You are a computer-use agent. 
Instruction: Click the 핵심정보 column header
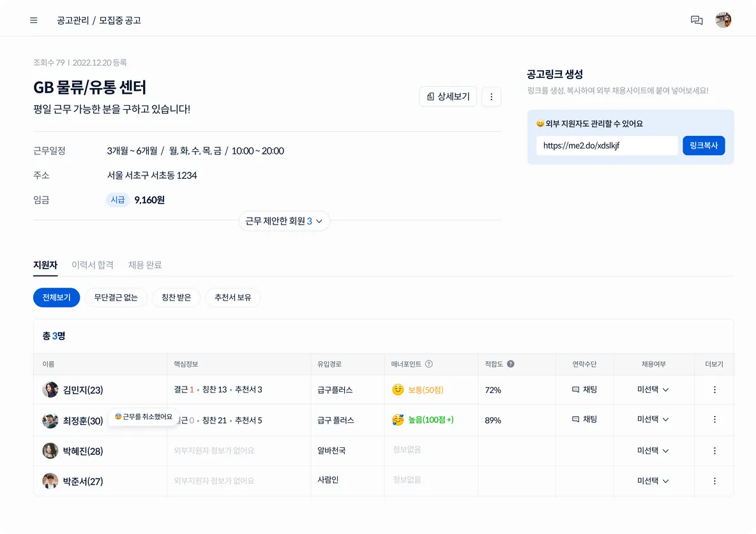(186, 364)
